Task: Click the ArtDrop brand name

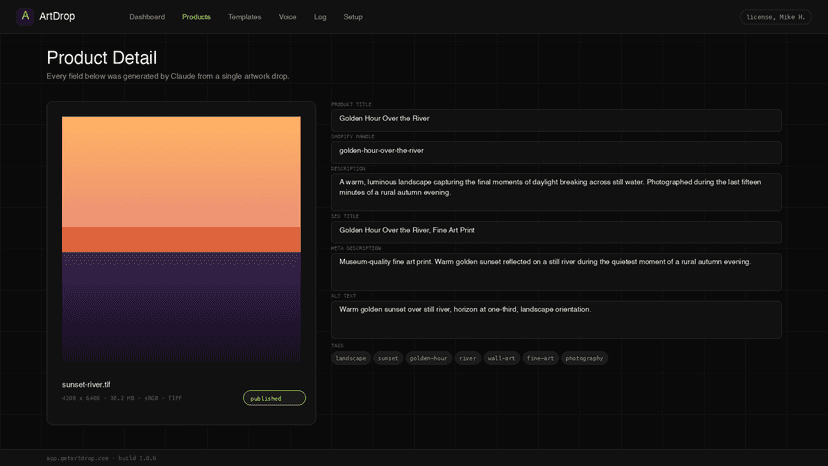Action: 57,16
